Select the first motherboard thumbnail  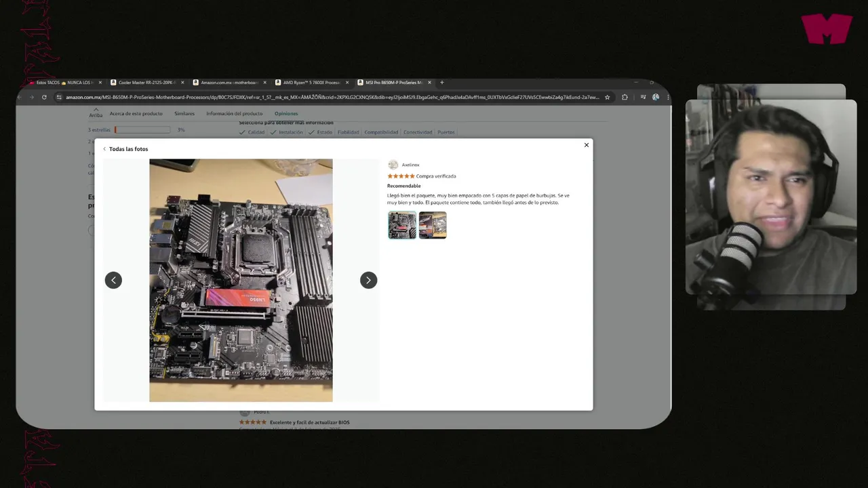tap(402, 225)
